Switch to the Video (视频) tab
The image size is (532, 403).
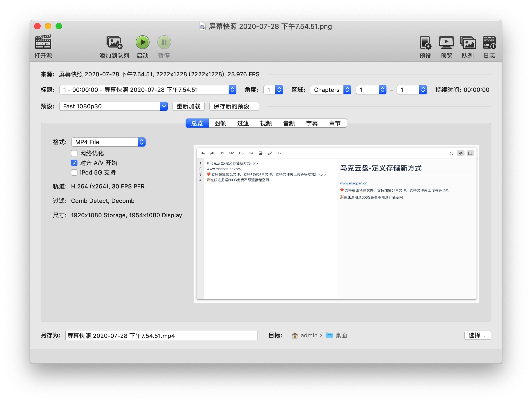click(x=266, y=123)
